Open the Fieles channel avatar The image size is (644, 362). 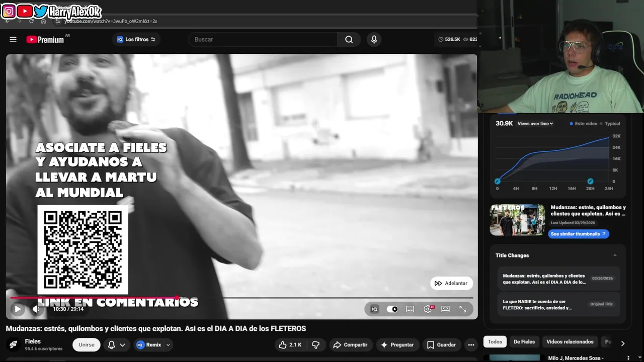click(14, 345)
